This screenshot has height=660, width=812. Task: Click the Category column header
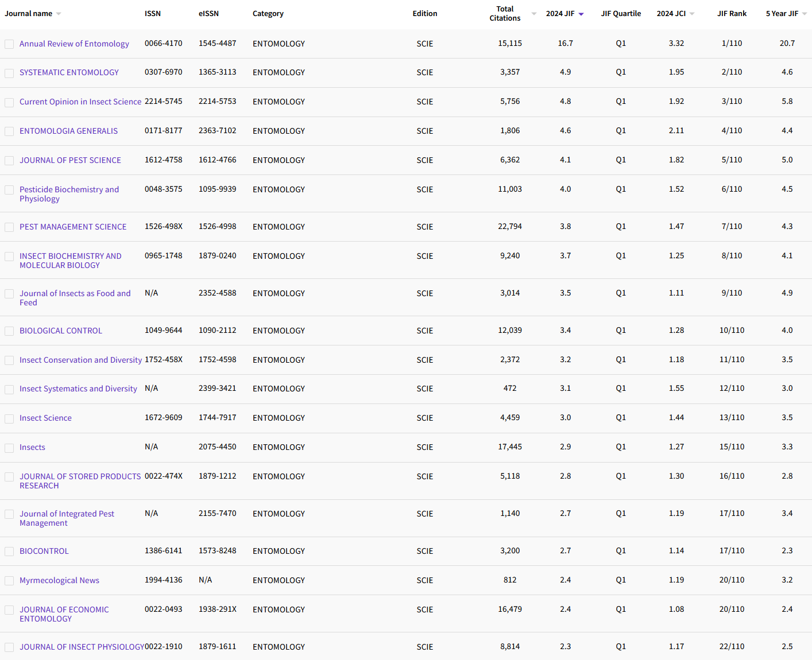pos(268,13)
